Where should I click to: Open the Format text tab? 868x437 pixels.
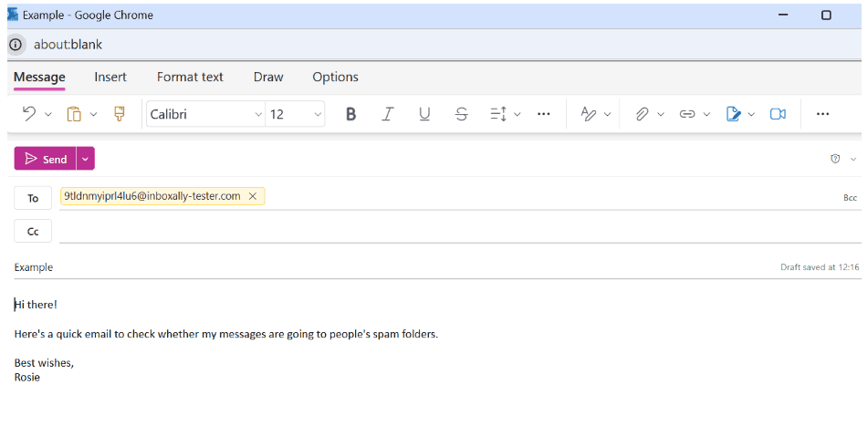point(190,77)
